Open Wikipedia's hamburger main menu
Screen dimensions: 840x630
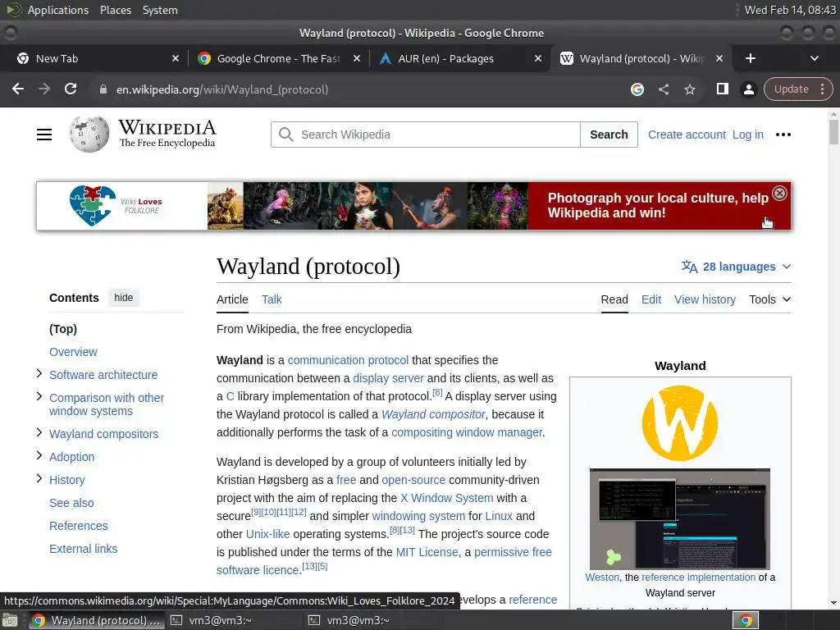click(44, 135)
